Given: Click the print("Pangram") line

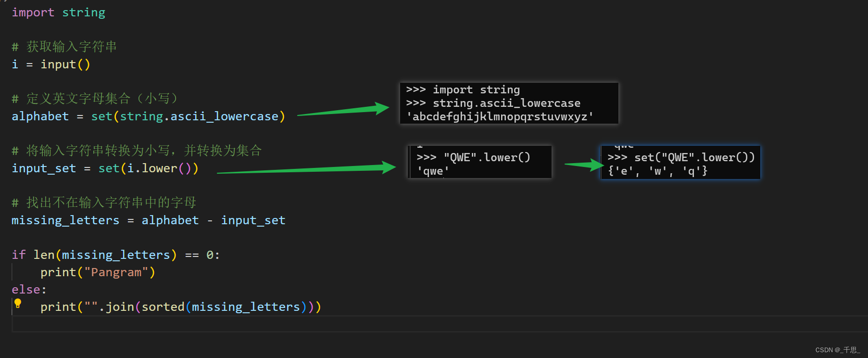Looking at the screenshot, I should [98, 272].
